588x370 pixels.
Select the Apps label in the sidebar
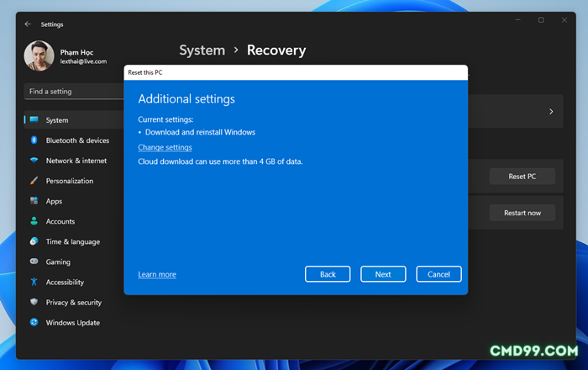point(54,201)
